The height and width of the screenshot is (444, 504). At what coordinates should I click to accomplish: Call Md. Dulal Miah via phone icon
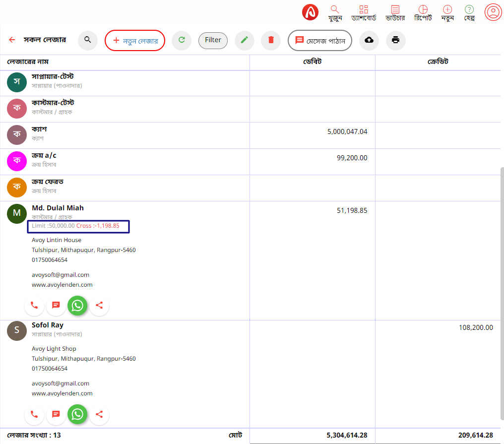coord(34,306)
